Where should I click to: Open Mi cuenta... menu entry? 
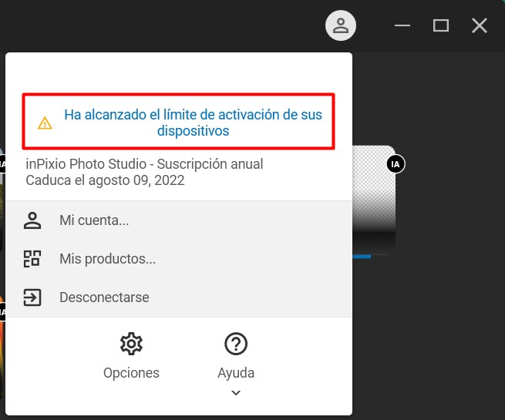[179, 220]
